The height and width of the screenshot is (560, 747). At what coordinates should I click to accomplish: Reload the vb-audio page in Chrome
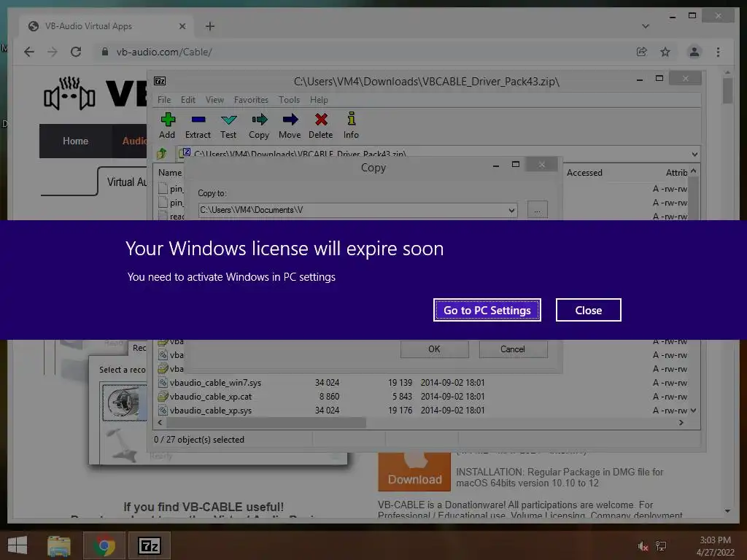(76, 52)
